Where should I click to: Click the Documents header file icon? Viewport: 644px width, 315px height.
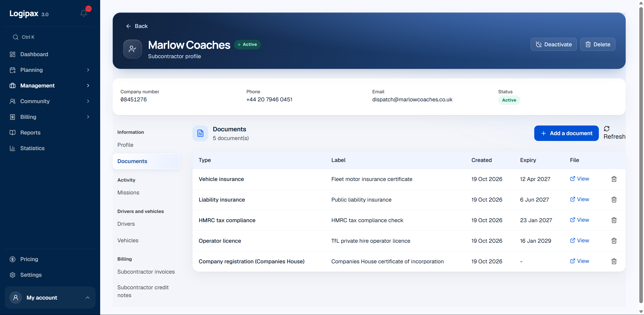coord(200,133)
